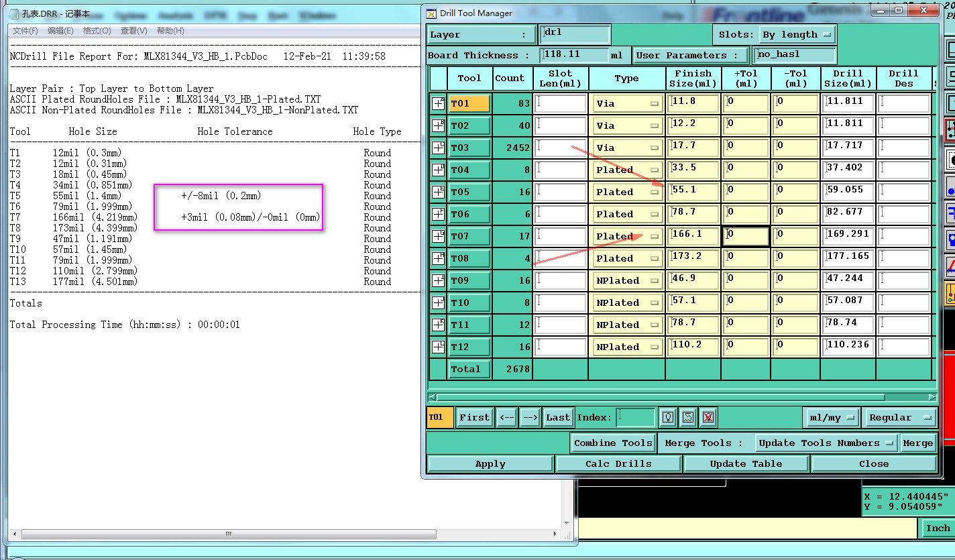
Task: Click the Drill Size field for T08
Action: pyautogui.click(x=848, y=258)
